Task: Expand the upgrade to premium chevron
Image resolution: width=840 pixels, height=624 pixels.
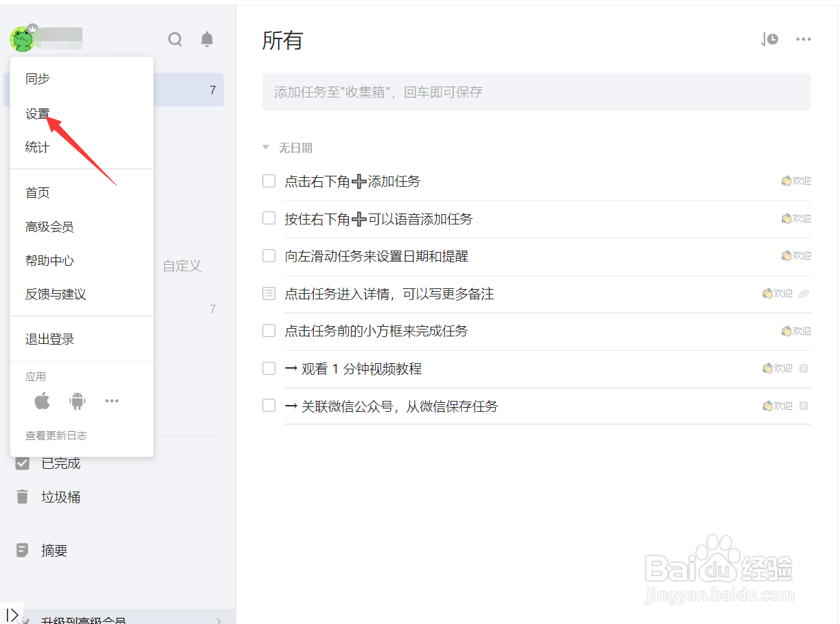Action: (x=219, y=620)
